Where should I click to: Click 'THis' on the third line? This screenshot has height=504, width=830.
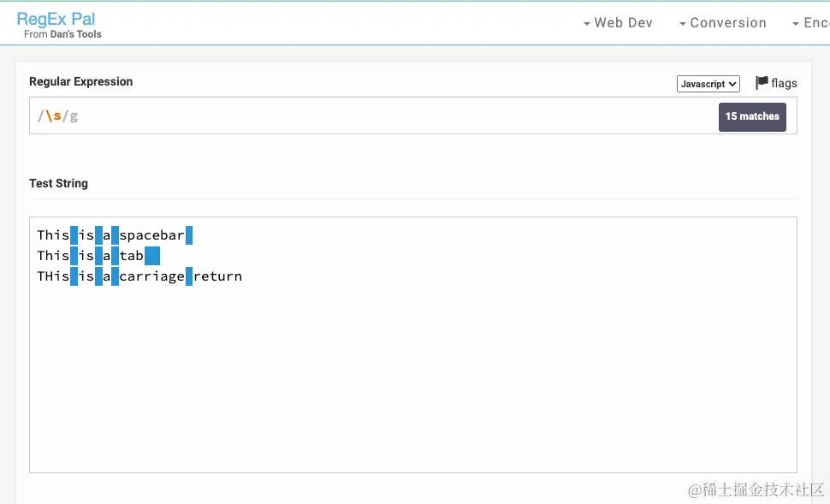(x=53, y=276)
